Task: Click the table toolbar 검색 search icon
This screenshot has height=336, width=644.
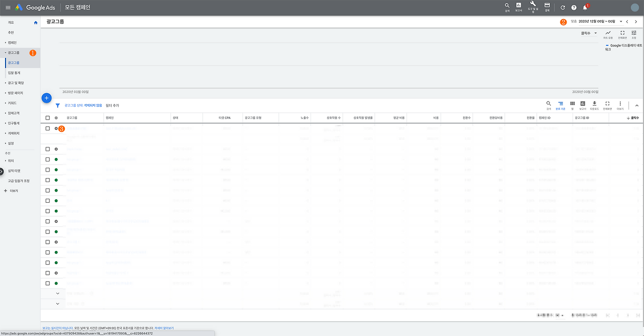Action: click(548, 105)
